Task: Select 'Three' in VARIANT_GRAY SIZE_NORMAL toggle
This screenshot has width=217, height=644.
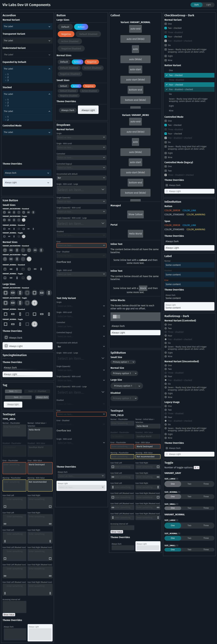Action: pyautogui.click(x=206, y=496)
